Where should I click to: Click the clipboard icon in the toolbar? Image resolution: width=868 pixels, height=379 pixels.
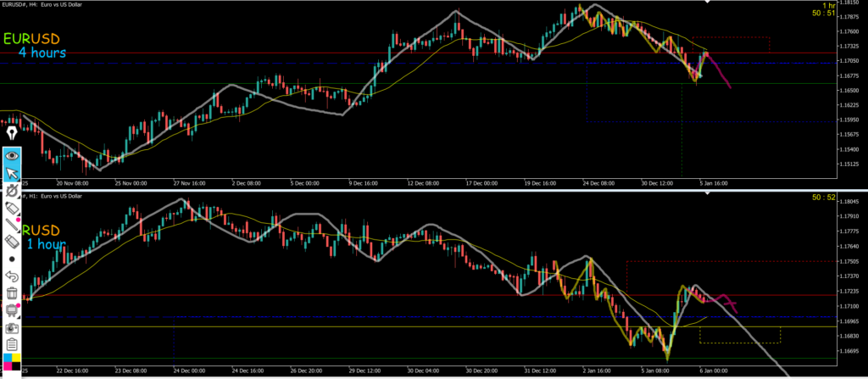(x=13, y=344)
